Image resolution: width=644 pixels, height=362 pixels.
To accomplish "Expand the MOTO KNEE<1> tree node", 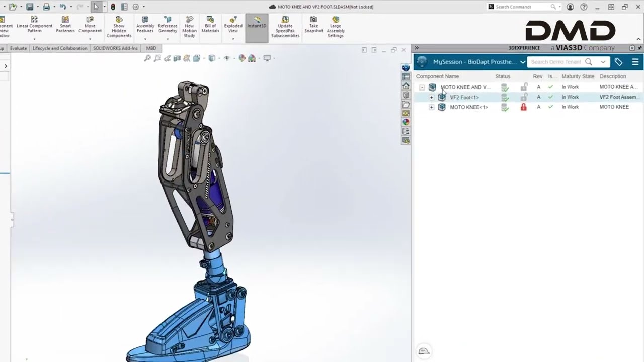I will [x=431, y=107].
